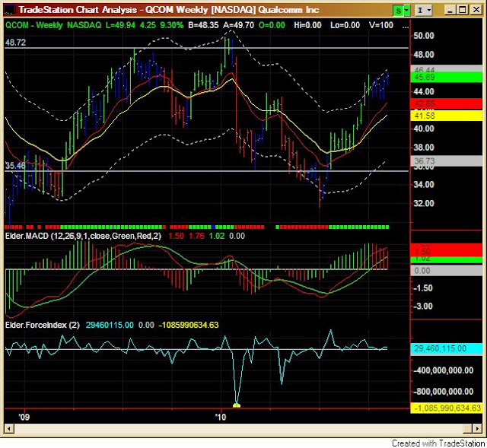487x448 pixels.
Task: Click the A=49.70 ask value
Action: [x=238, y=25]
